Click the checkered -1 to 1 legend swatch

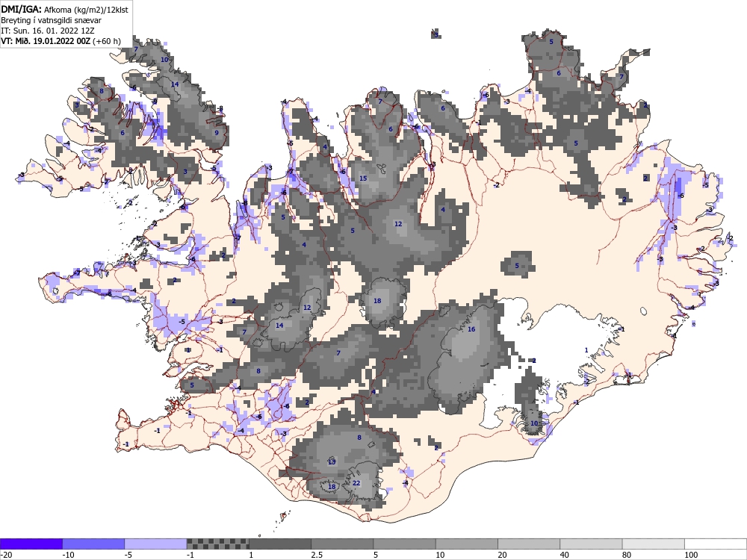pos(217,544)
